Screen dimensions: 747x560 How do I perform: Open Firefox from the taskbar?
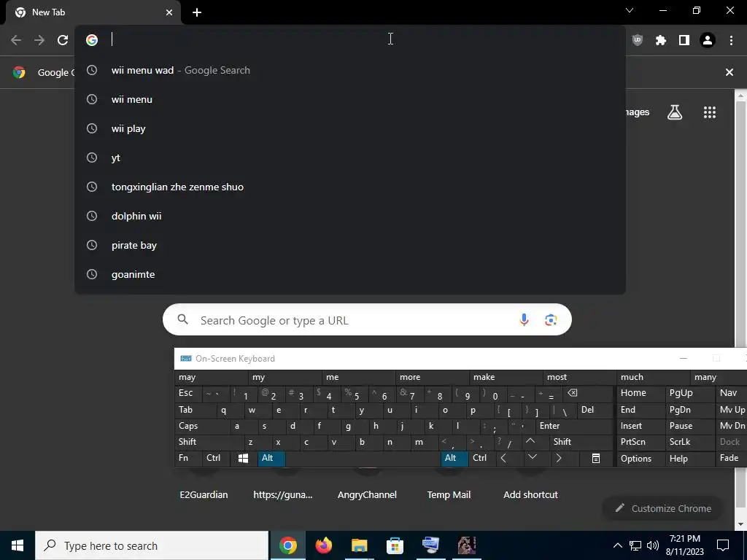click(x=323, y=545)
